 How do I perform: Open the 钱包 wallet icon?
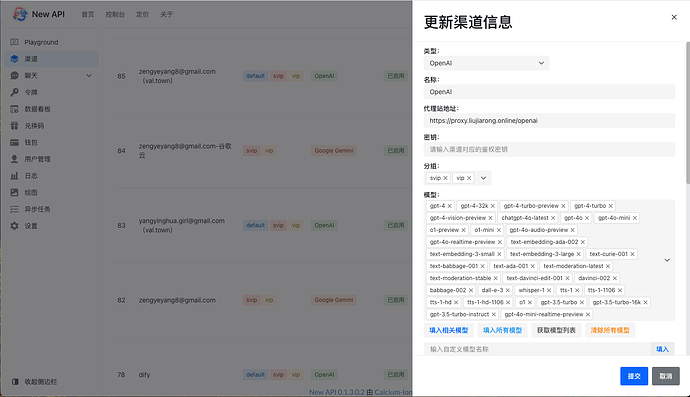[x=14, y=143]
